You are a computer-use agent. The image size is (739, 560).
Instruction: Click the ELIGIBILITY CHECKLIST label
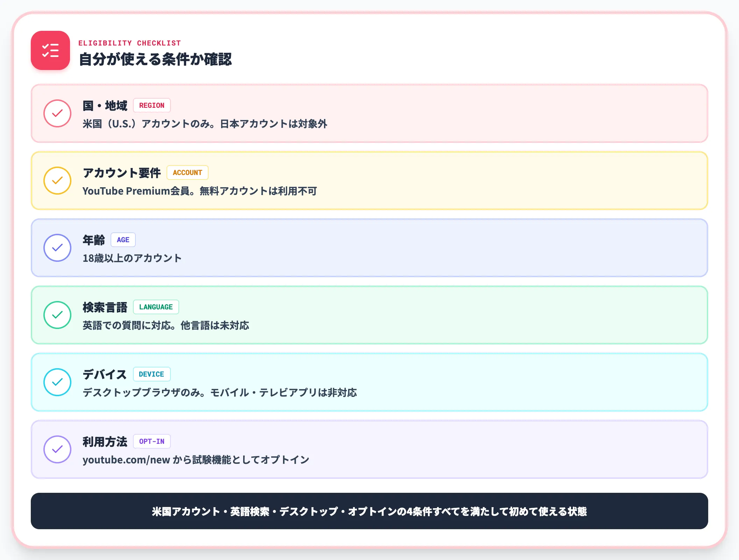point(130,43)
